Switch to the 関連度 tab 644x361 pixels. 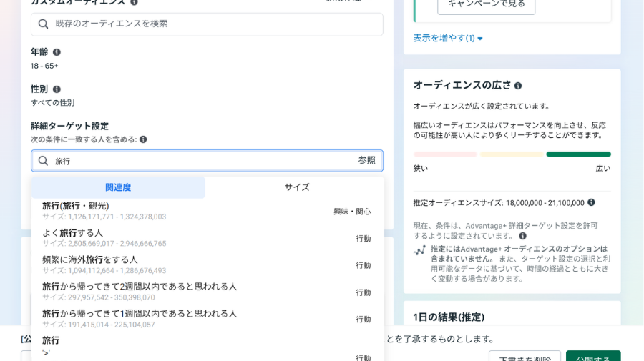(118, 187)
